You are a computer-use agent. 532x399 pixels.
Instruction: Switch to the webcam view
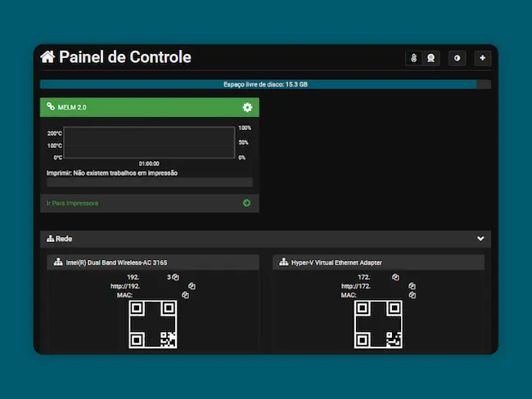click(x=431, y=58)
